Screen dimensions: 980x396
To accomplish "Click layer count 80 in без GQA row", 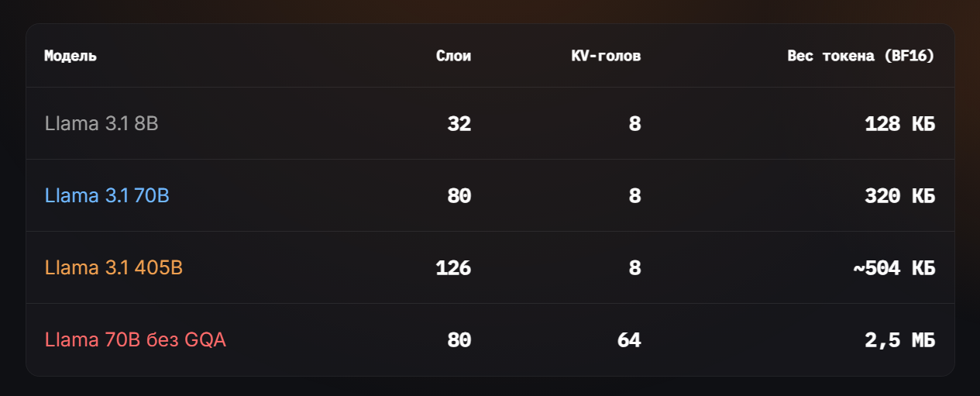I will click(x=459, y=339).
